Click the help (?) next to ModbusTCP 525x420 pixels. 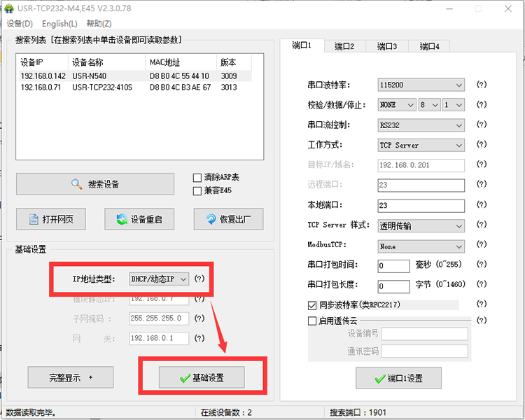click(481, 246)
